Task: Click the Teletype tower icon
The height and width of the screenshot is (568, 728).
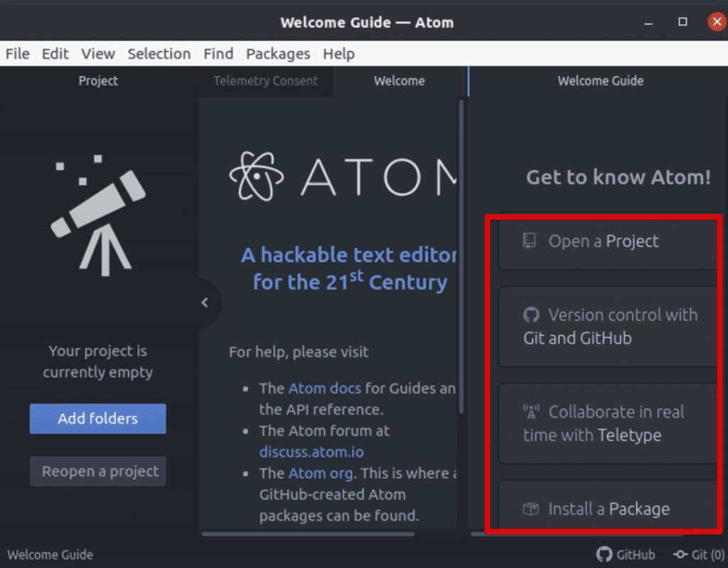Action: tap(531, 412)
